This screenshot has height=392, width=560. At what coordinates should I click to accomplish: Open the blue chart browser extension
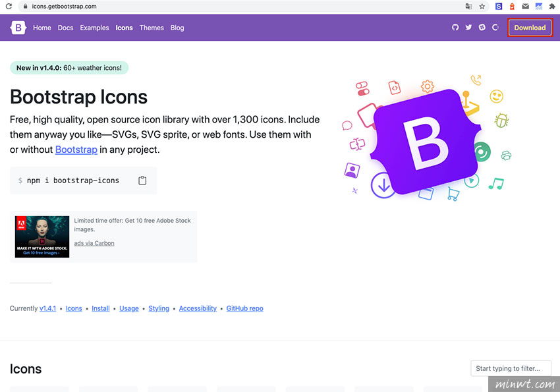click(538, 6)
